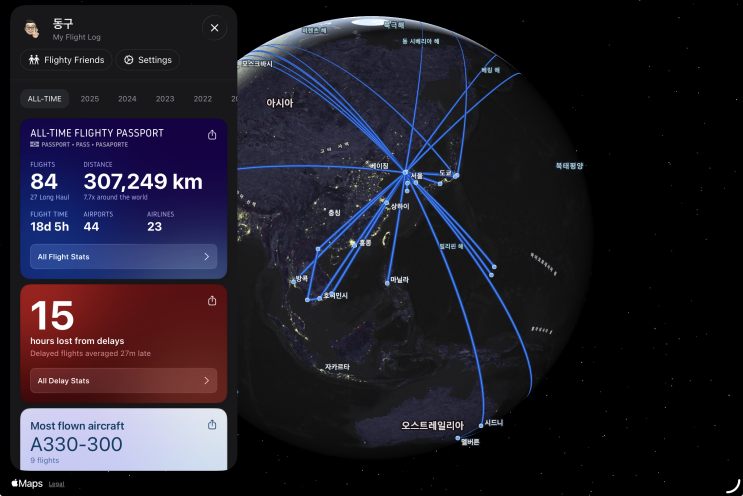This screenshot has height=496, width=743.
Task: Click the 18d 5h flight time value
Action: point(50,227)
